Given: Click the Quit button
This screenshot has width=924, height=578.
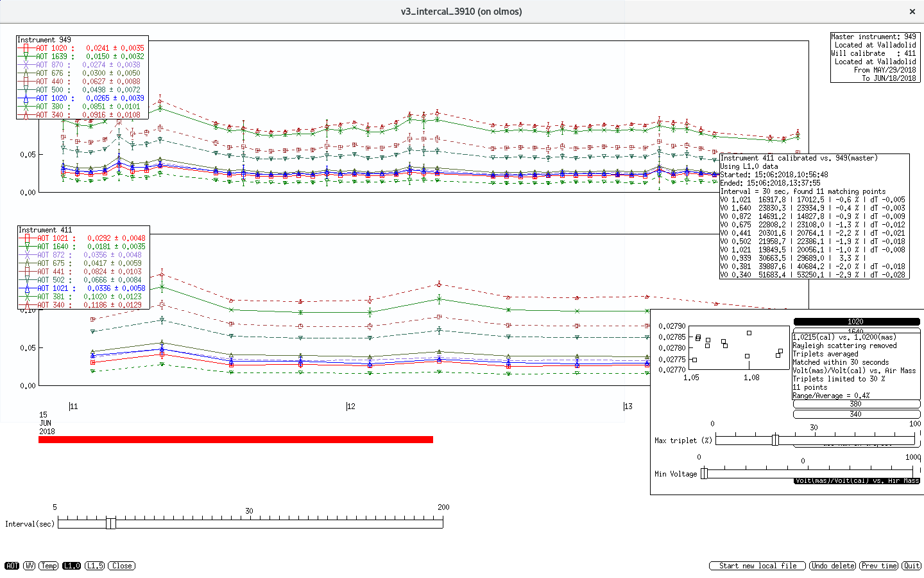Looking at the screenshot, I should 912,566.
